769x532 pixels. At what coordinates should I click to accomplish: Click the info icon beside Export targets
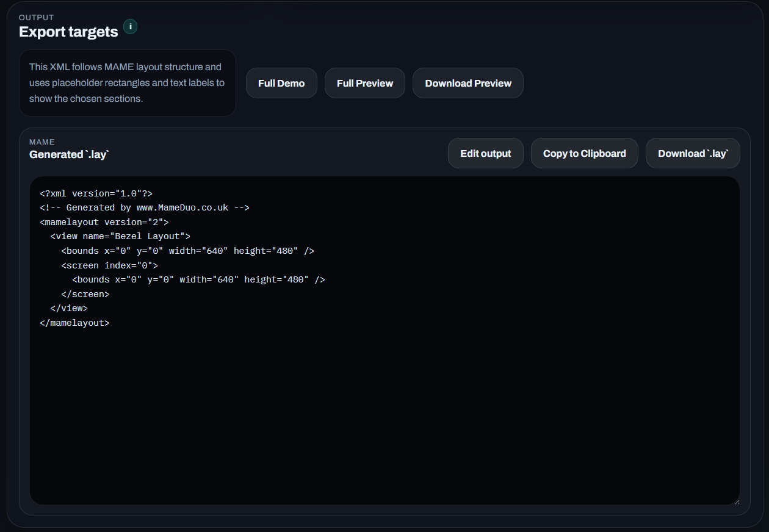click(x=130, y=27)
